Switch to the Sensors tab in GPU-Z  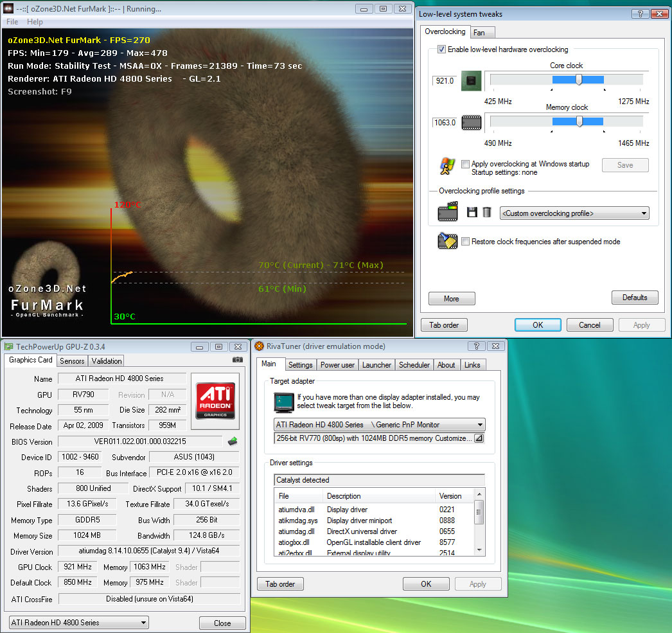coord(72,361)
